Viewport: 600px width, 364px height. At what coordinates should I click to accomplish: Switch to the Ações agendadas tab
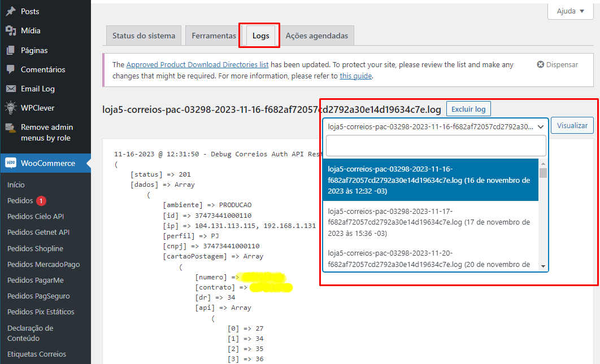317,36
